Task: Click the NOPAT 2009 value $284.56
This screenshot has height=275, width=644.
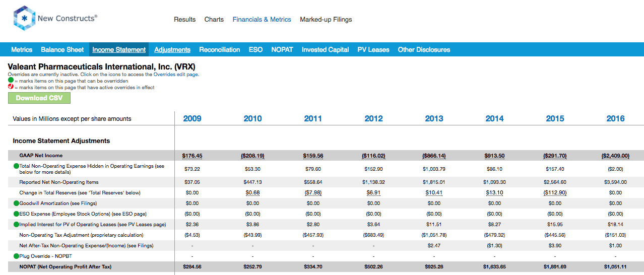Action: [192, 266]
